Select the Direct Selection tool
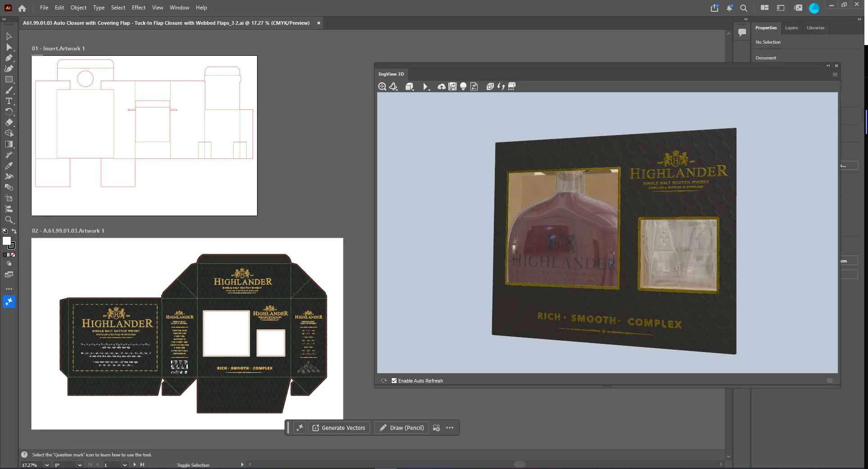This screenshot has width=868, height=469. click(x=9, y=47)
